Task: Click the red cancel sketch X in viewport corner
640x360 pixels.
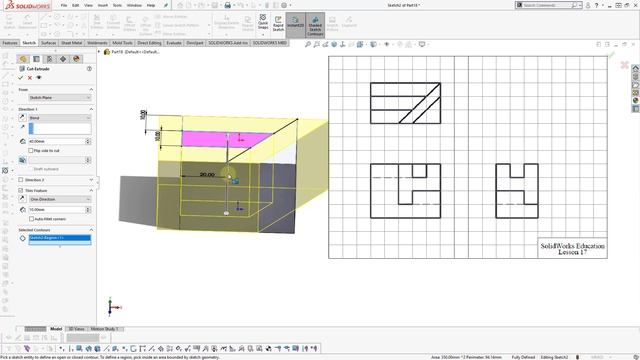Action: tap(624, 65)
